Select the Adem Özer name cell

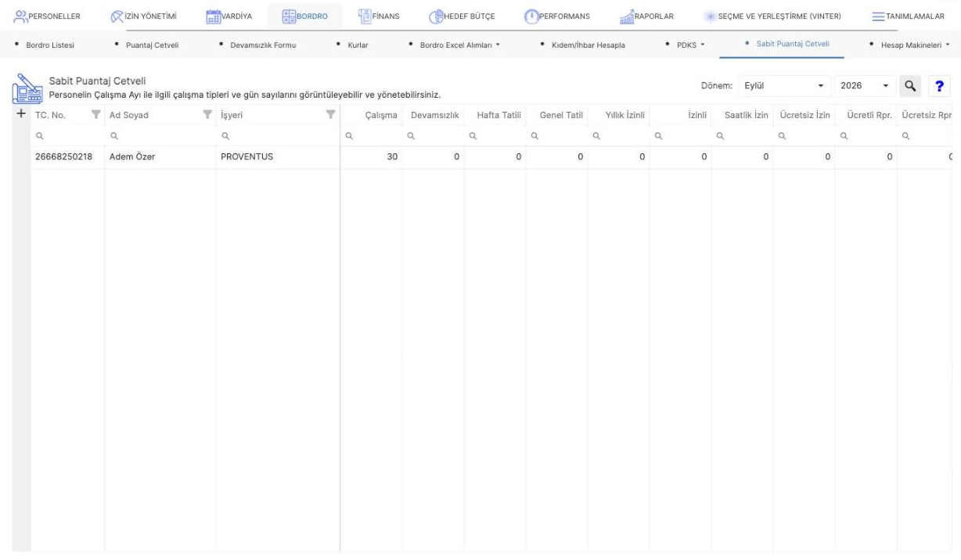click(160, 157)
